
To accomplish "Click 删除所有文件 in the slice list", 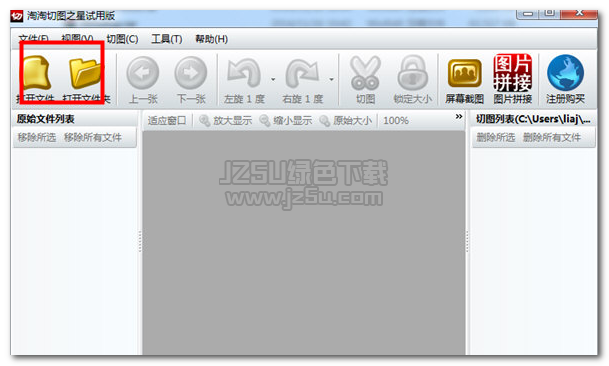I will (x=552, y=137).
